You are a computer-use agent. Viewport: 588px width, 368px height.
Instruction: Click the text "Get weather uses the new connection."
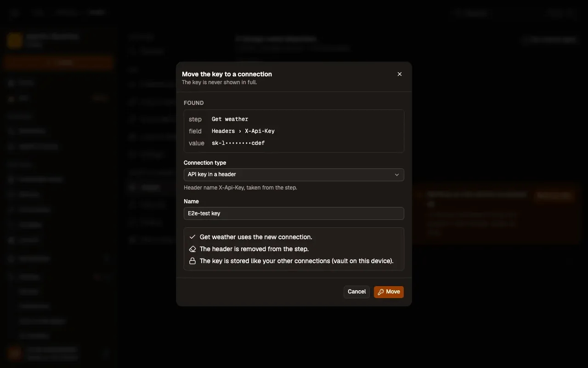[256, 237]
